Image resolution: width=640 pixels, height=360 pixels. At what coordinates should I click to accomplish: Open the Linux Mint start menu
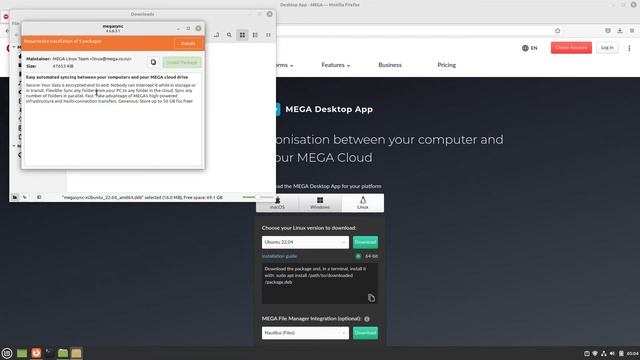[x=7, y=353]
